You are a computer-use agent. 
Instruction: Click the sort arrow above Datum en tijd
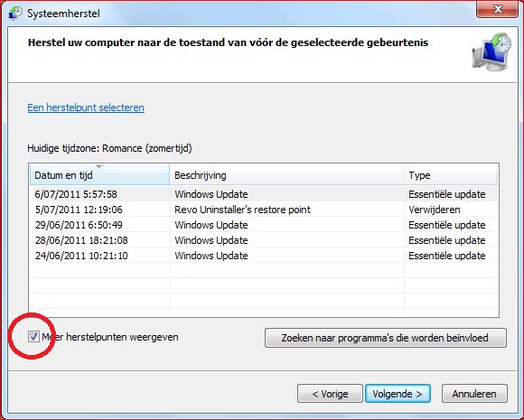point(99,166)
